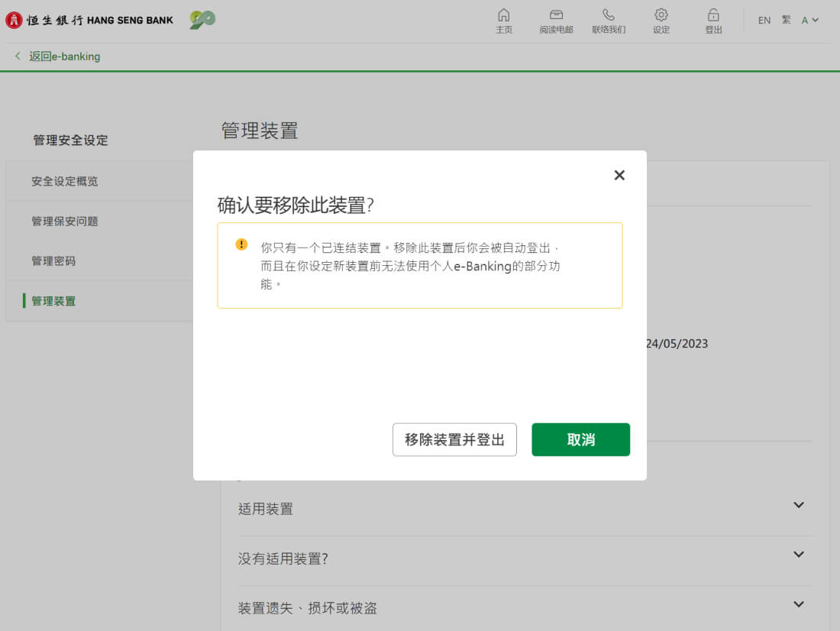Image resolution: width=840 pixels, height=631 pixels.
Task: Click the yellow warning icon in dialog
Action: pyautogui.click(x=241, y=244)
